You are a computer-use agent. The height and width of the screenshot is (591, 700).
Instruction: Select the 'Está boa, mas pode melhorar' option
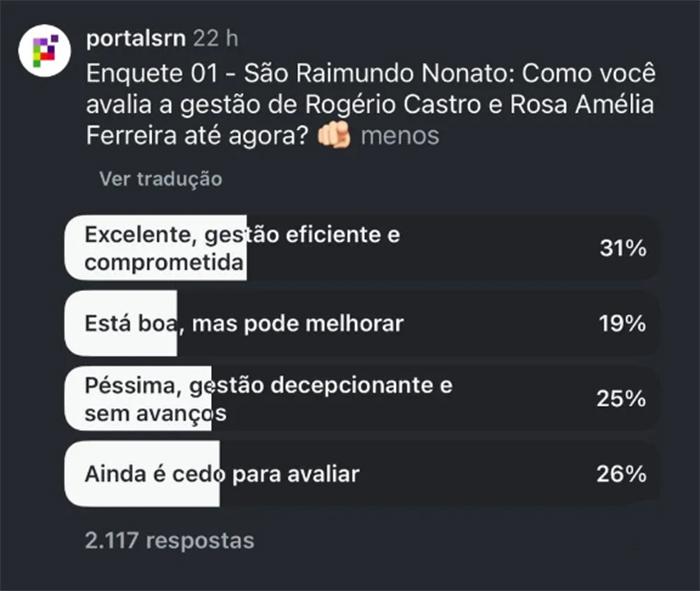[244, 323]
